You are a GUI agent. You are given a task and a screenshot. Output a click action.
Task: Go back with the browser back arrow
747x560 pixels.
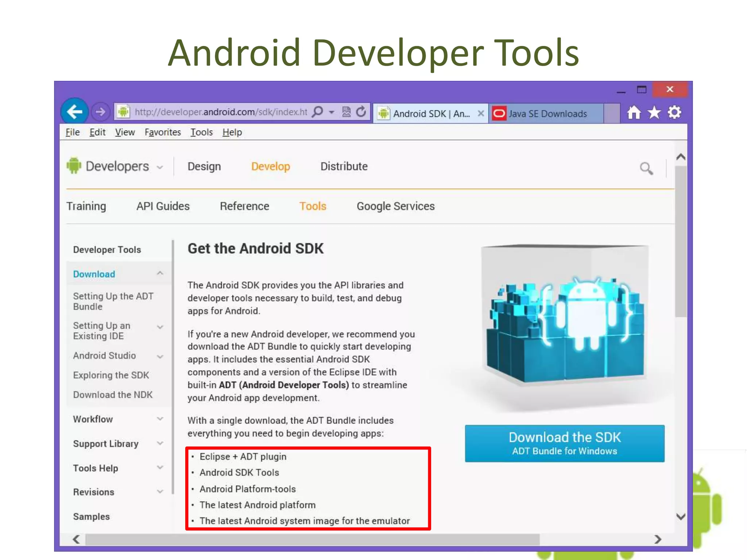coord(75,112)
